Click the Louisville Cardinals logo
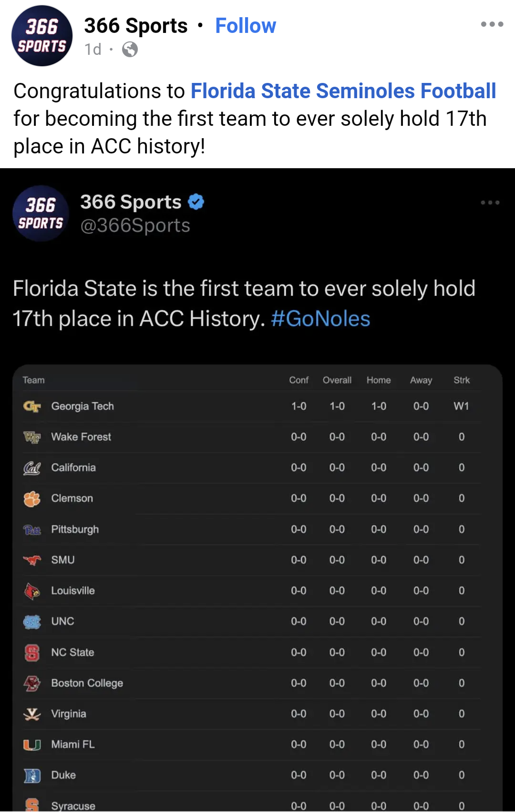 click(x=32, y=591)
